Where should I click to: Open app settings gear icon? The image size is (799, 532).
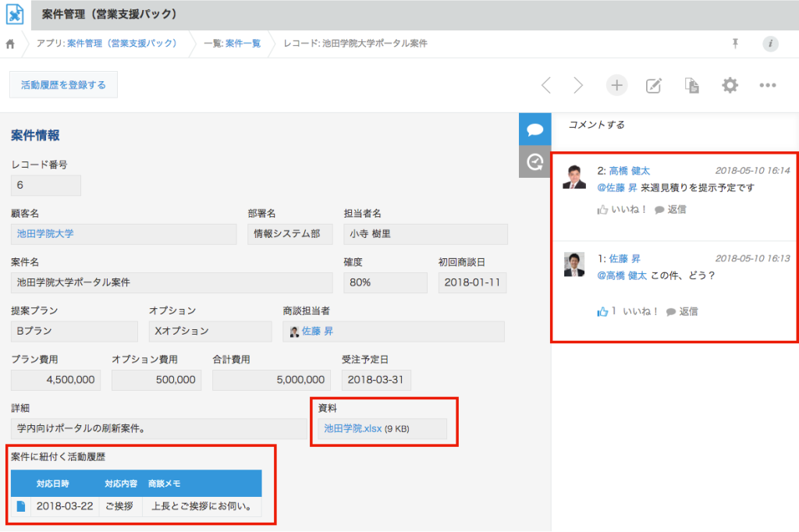730,85
